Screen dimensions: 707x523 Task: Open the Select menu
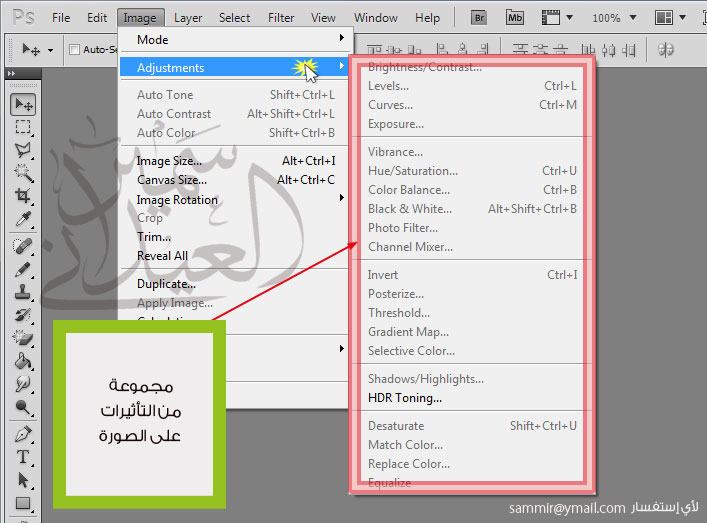pyautogui.click(x=234, y=18)
